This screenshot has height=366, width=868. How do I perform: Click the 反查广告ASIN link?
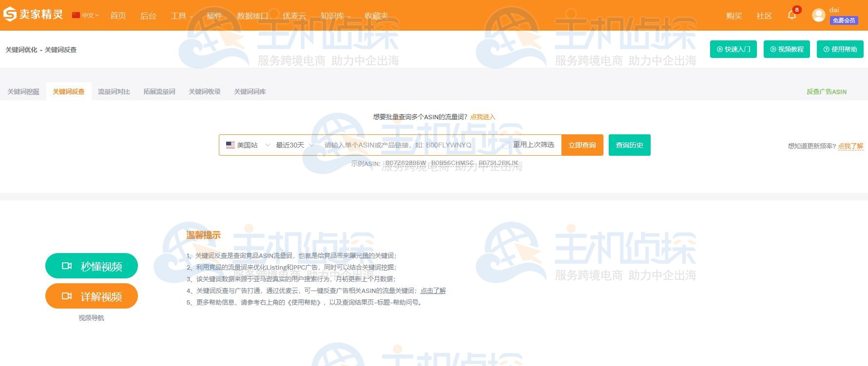click(827, 91)
